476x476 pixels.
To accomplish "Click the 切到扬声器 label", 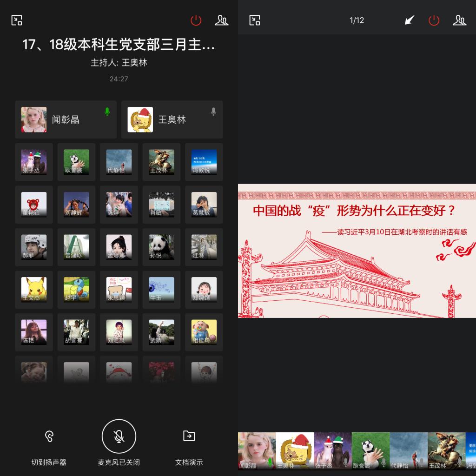I will [49, 463].
